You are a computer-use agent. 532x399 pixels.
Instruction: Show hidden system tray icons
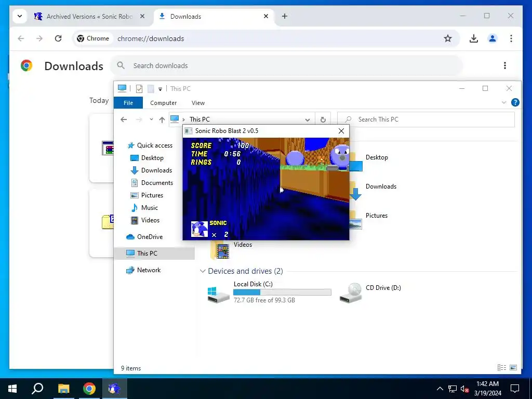point(440,389)
